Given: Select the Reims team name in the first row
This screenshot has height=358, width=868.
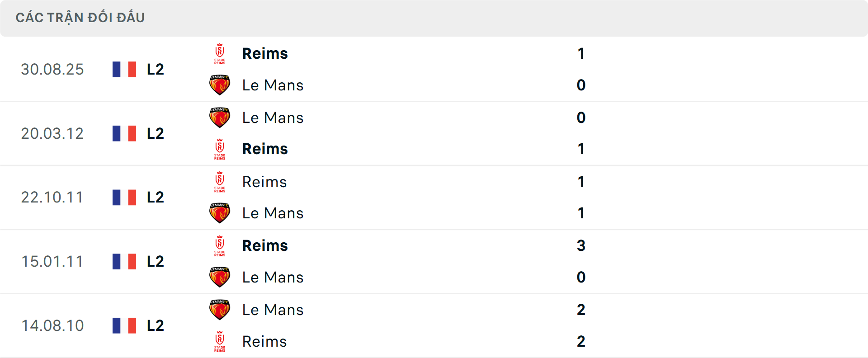Looking at the screenshot, I should point(265,53).
